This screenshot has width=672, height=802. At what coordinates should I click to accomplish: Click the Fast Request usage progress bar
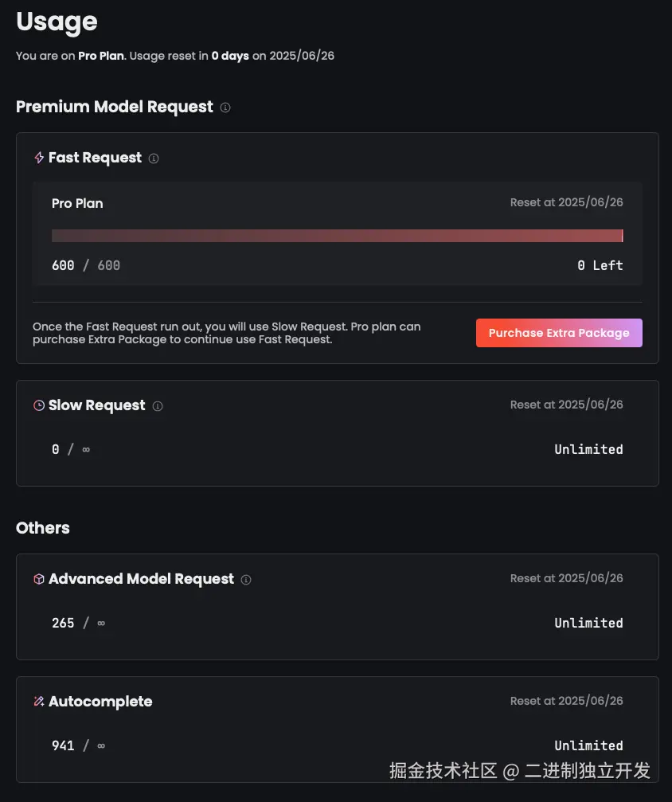tap(337, 236)
